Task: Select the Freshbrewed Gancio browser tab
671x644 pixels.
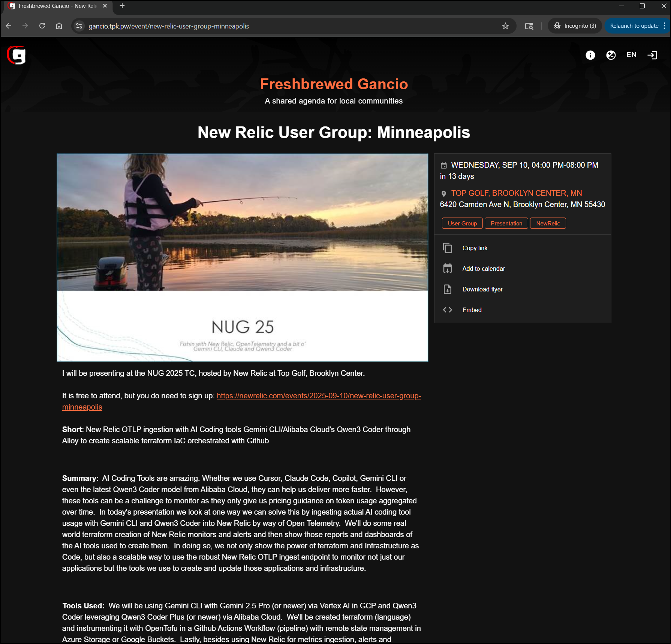Action: pos(57,6)
